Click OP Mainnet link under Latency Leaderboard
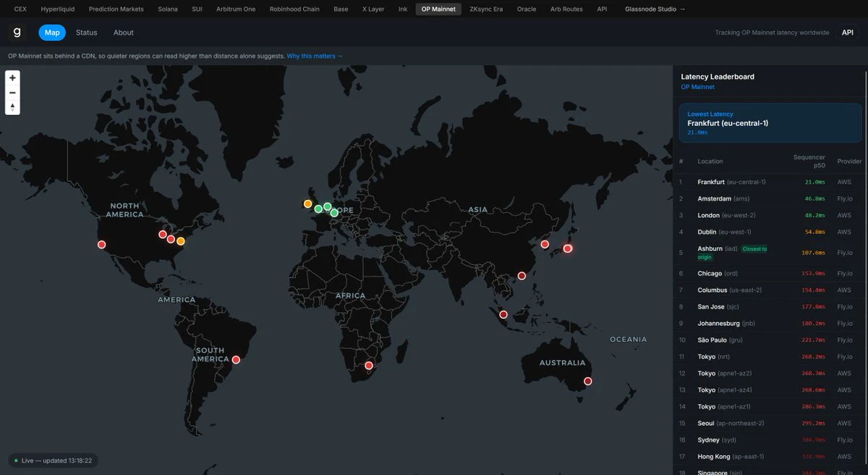This screenshot has height=475, width=868. tap(697, 87)
